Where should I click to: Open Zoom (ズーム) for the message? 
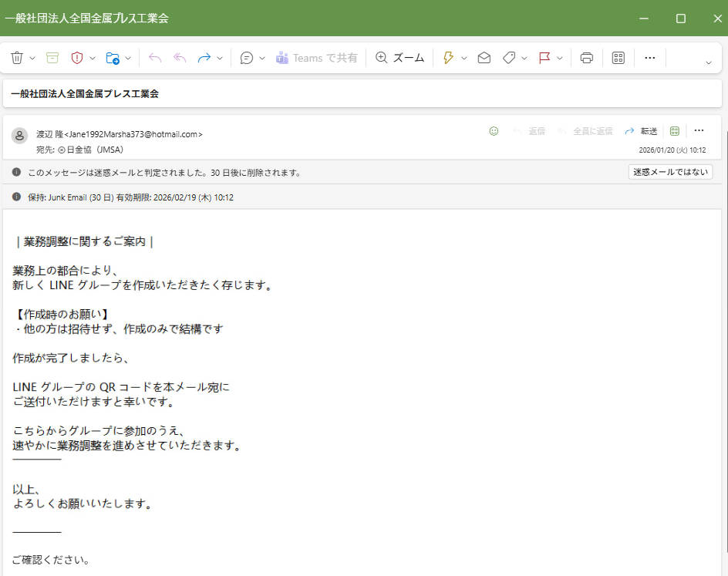(x=399, y=58)
